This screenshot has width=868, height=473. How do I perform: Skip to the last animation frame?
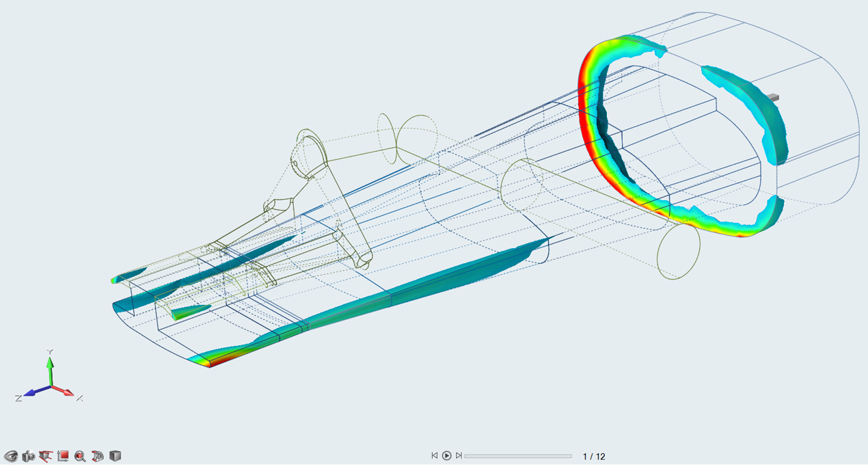[x=459, y=456]
